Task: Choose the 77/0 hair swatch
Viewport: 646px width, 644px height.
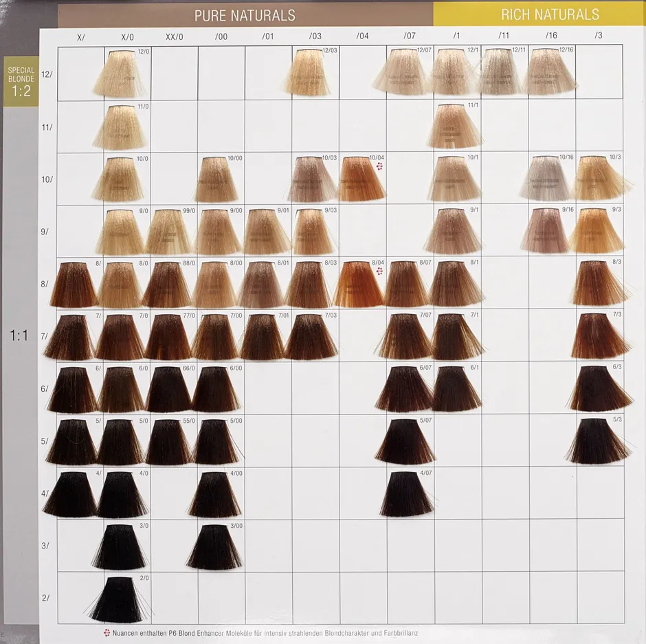Action: [169, 337]
